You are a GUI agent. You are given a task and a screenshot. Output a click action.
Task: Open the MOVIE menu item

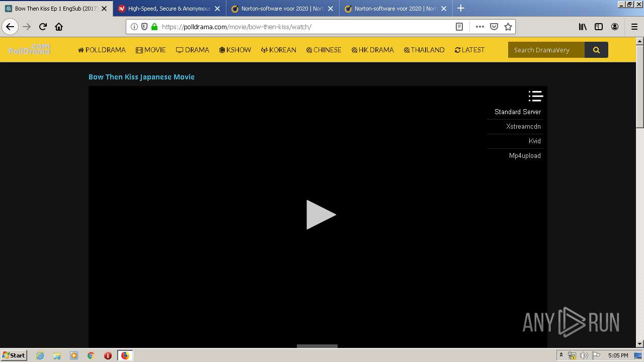pyautogui.click(x=151, y=50)
